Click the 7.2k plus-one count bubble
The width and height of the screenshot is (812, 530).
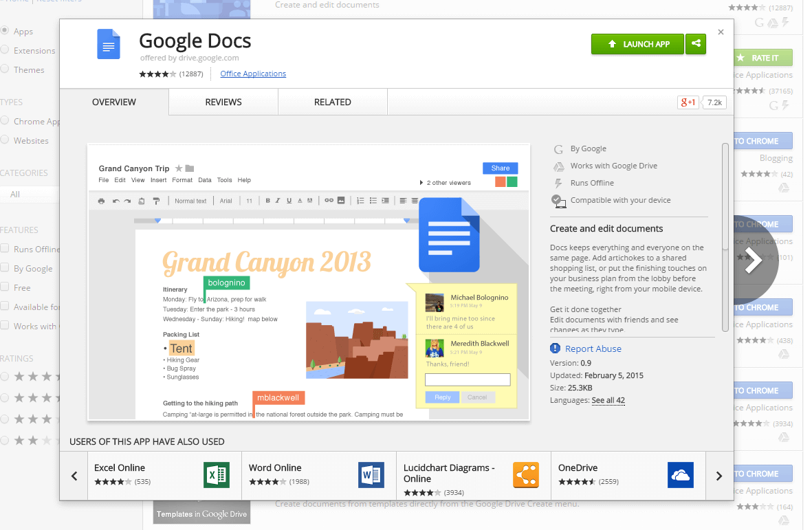pyautogui.click(x=714, y=102)
